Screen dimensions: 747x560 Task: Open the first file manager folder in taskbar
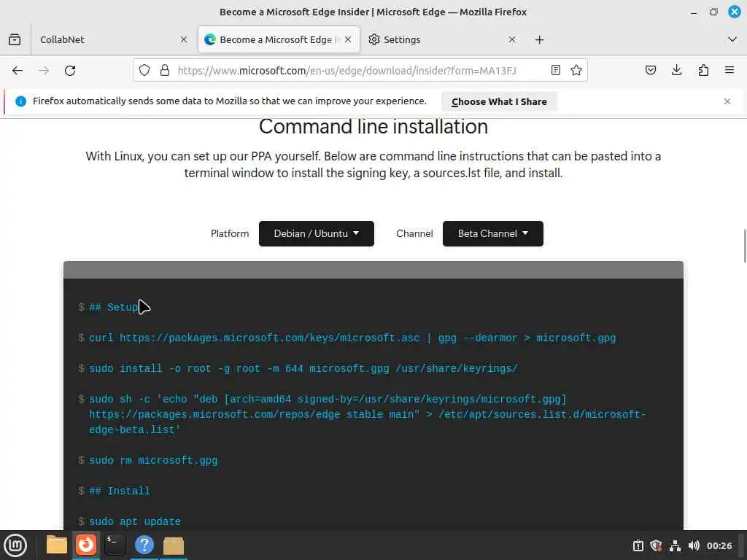(x=57, y=545)
